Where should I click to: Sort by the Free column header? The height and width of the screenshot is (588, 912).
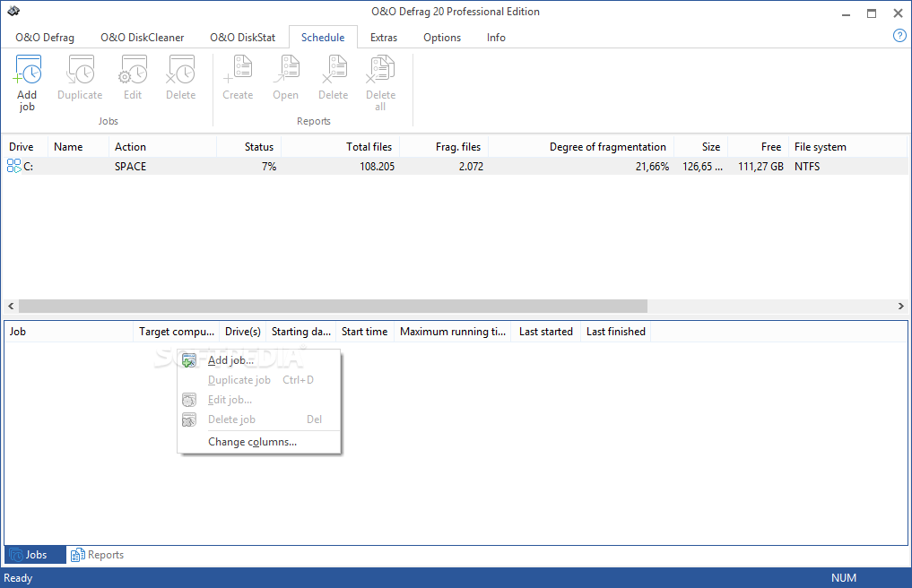[x=758, y=147]
